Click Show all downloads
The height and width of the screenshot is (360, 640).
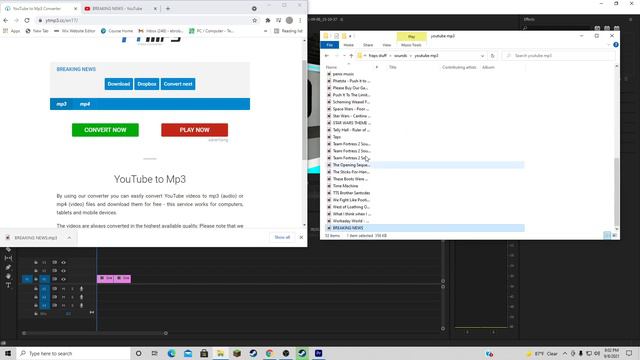[282, 237]
